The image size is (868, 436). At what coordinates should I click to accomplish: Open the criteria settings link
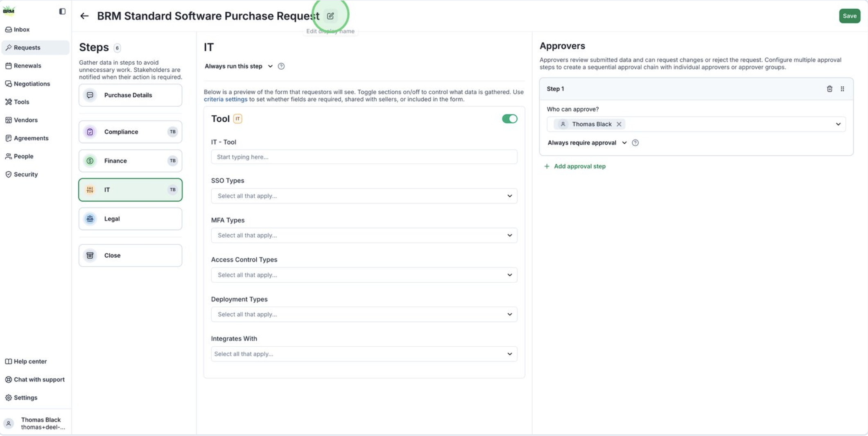click(x=226, y=100)
